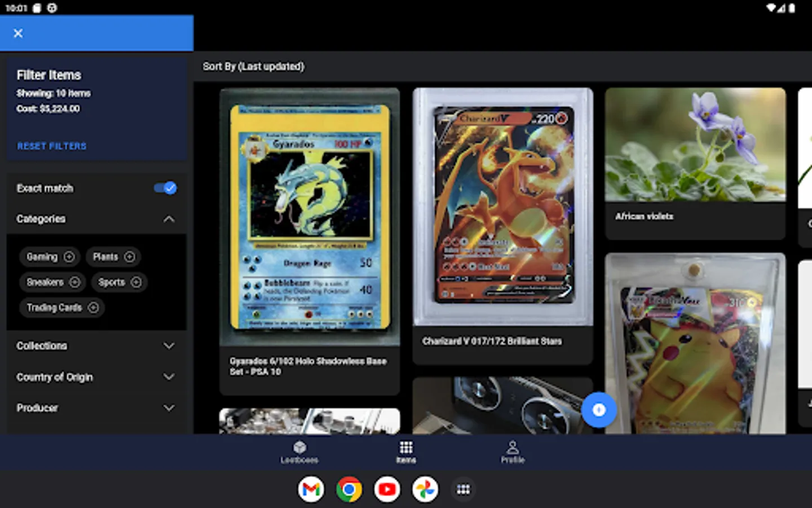Close the filter panel with the X icon
The height and width of the screenshot is (508, 812).
click(18, 33)
